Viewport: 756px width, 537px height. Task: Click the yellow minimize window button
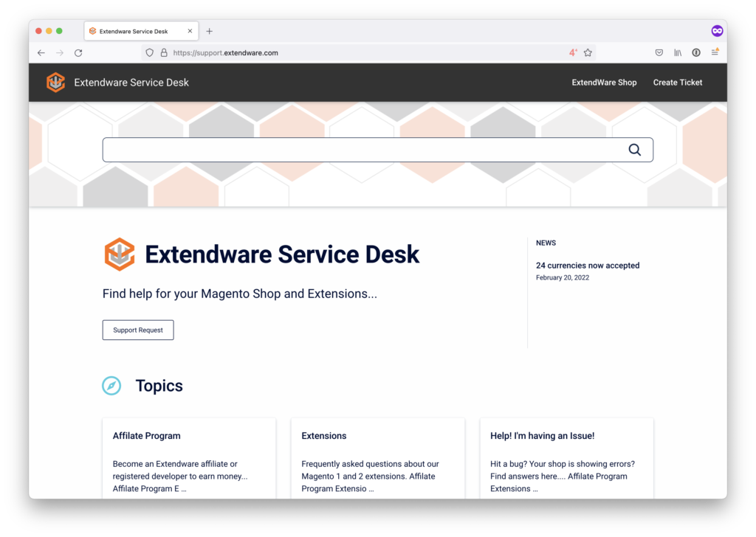coord(49,31)
